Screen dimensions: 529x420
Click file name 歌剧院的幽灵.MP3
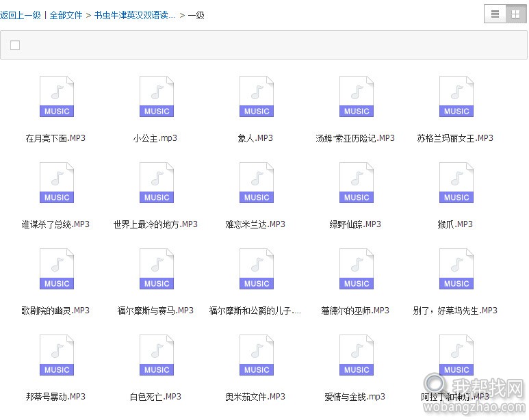point(55,311)
